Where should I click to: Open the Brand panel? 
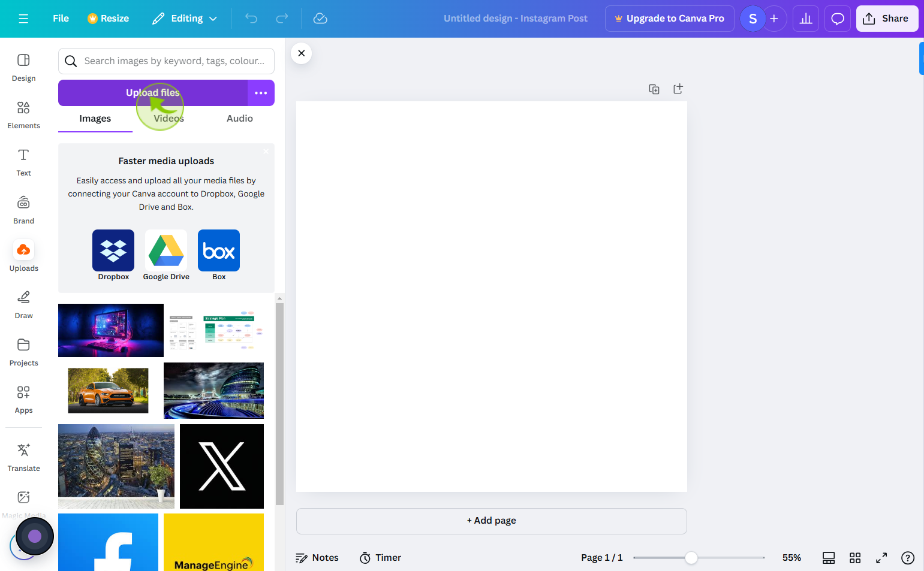23,210
